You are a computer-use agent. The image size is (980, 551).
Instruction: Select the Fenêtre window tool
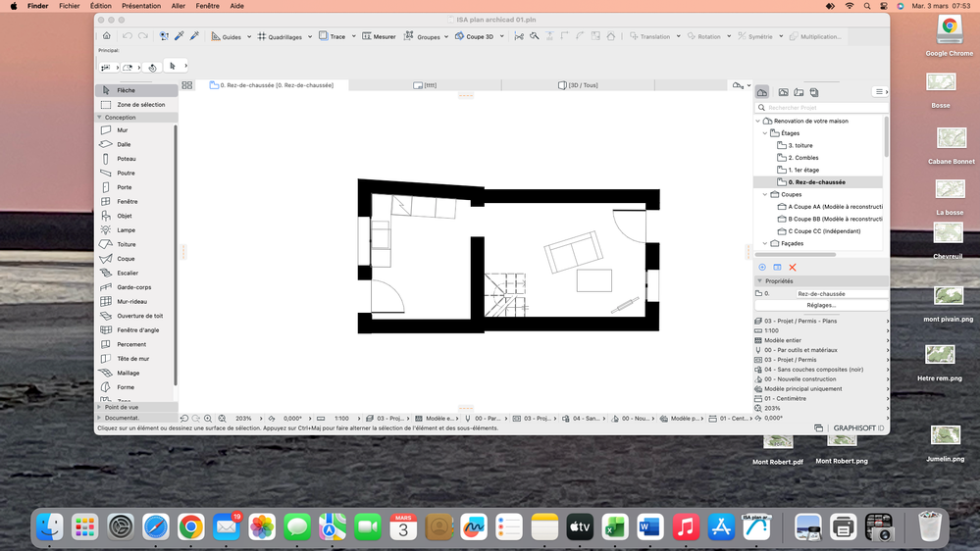coord(136,201)
